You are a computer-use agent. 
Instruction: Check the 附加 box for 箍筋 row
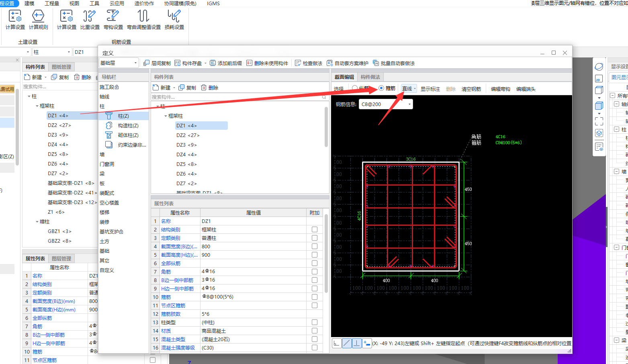(315, 297)
